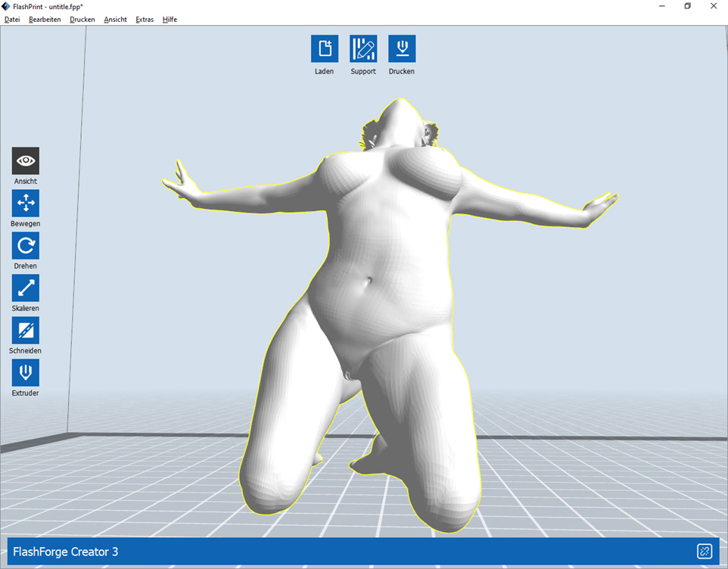Viewport: 728px width, 569px height.
Task: Open the Drucken menu in the menu bar
Action: [x=82, y=20]
